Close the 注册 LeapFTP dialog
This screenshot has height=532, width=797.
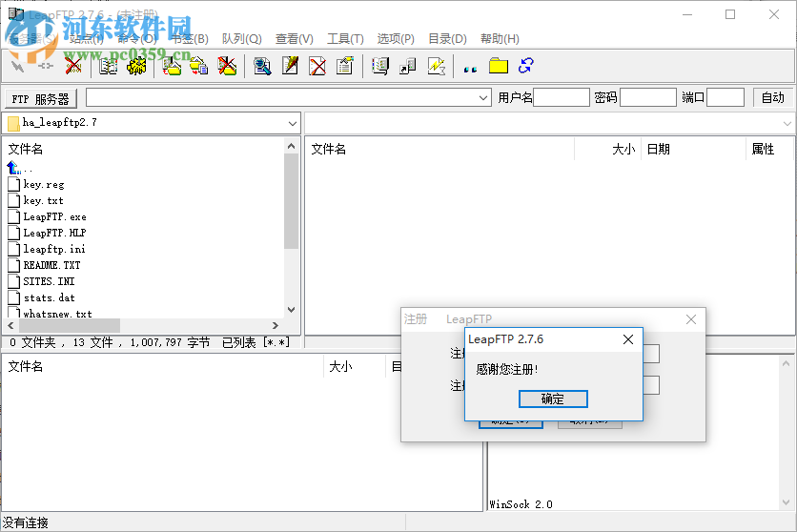click(691, 319)
